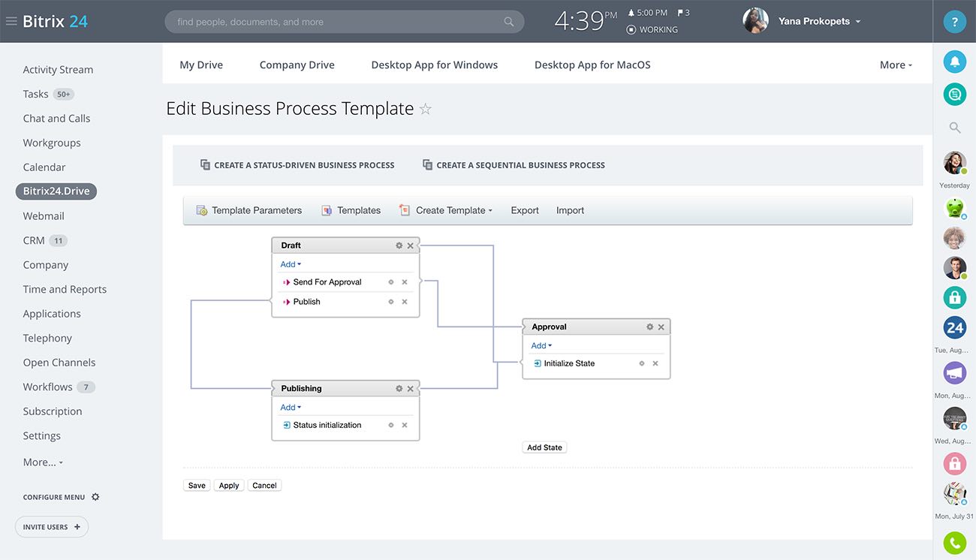Click the notifications bell icon

click(x=954, y=62)
